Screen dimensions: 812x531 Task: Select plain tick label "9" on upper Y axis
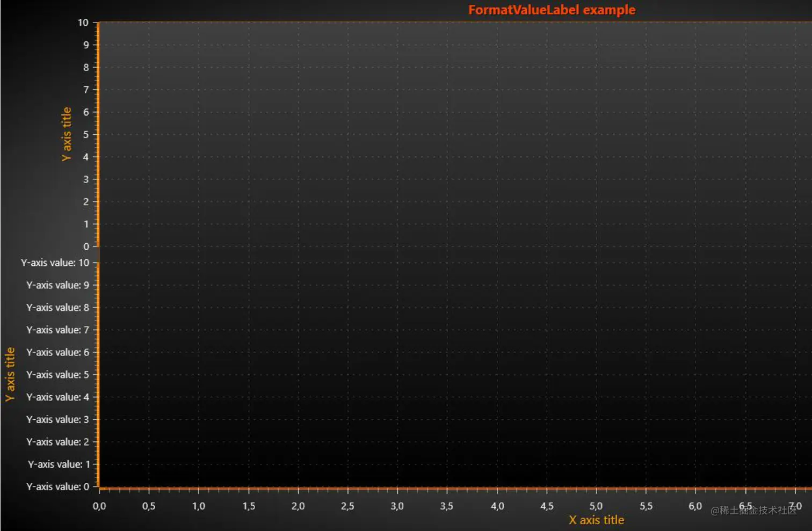coord(86,45)
